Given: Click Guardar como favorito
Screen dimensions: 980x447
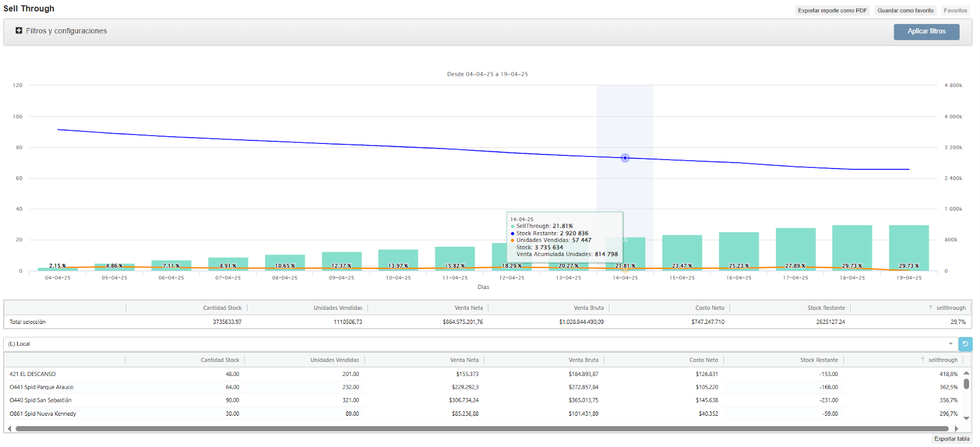Looking at the screenshot, I should (905, 10).
